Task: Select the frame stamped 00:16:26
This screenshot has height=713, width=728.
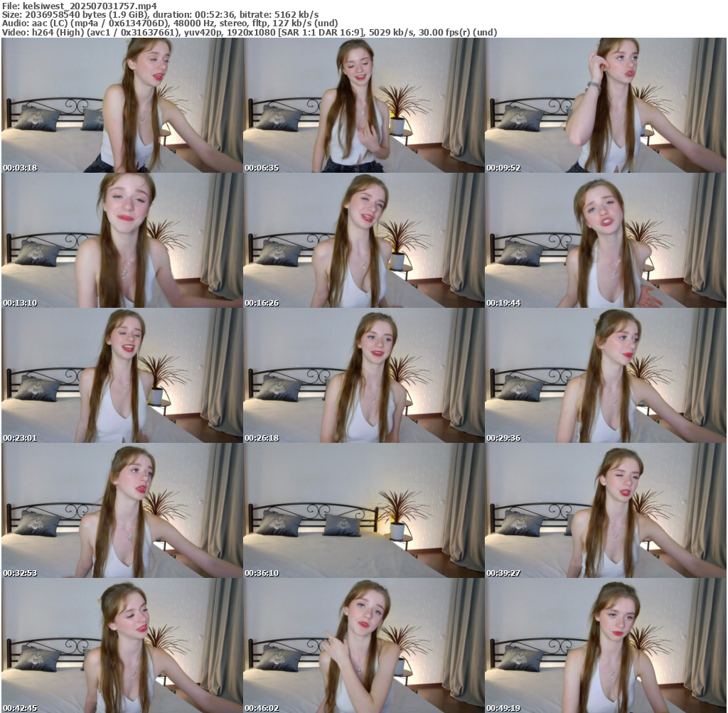Action: [x=364, y=240]
